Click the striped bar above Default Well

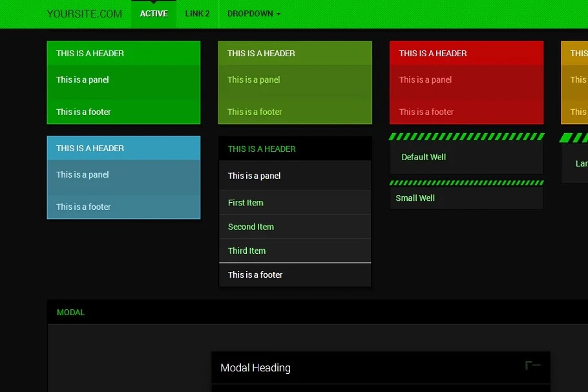pos(466,137)
